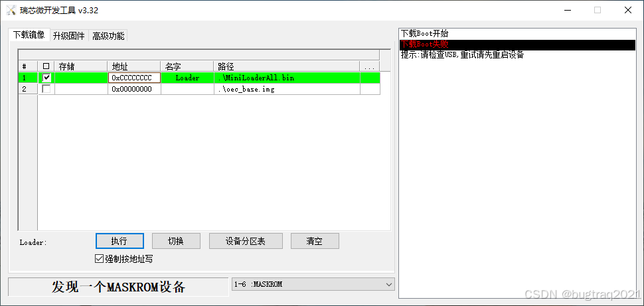Click the 路径 column header
644x306 pixels.
click(x=286, y=66)
